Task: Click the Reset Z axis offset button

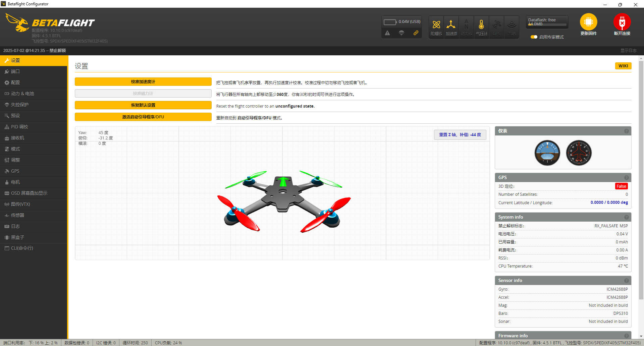Action: click(460, 135)
